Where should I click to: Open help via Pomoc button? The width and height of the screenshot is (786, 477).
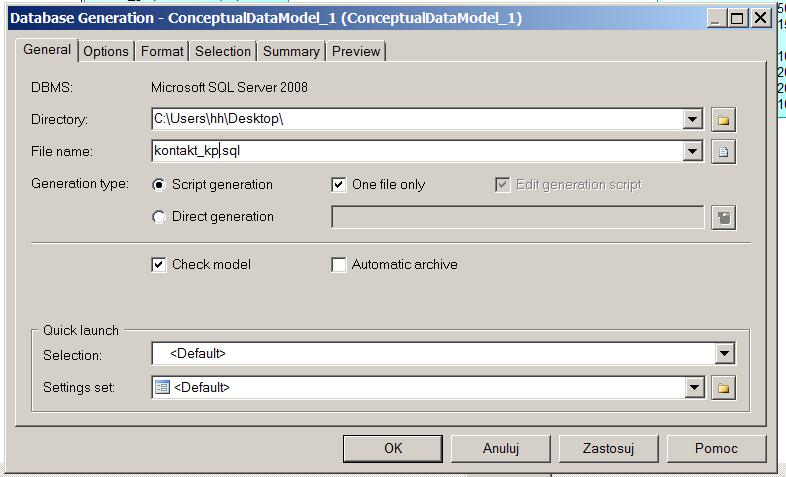click(x=716, y=448)
